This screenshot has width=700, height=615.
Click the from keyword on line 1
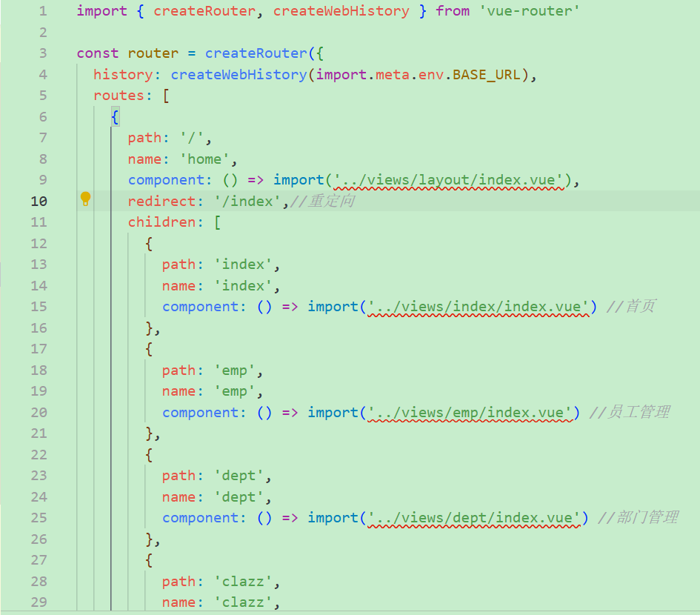tap(453, 10)
